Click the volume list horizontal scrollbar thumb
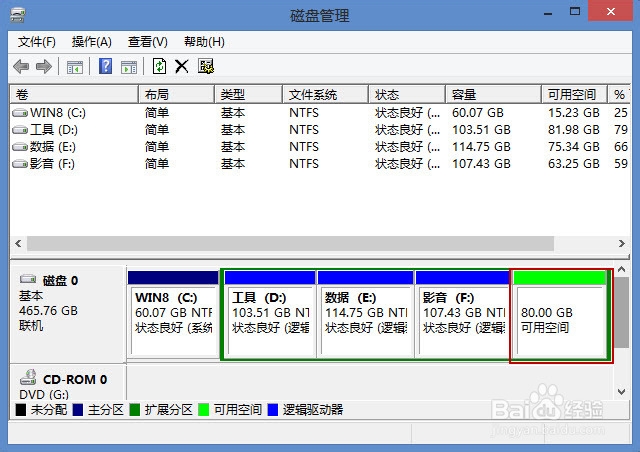Screen dimensions: 640x452 coord(290,244)
